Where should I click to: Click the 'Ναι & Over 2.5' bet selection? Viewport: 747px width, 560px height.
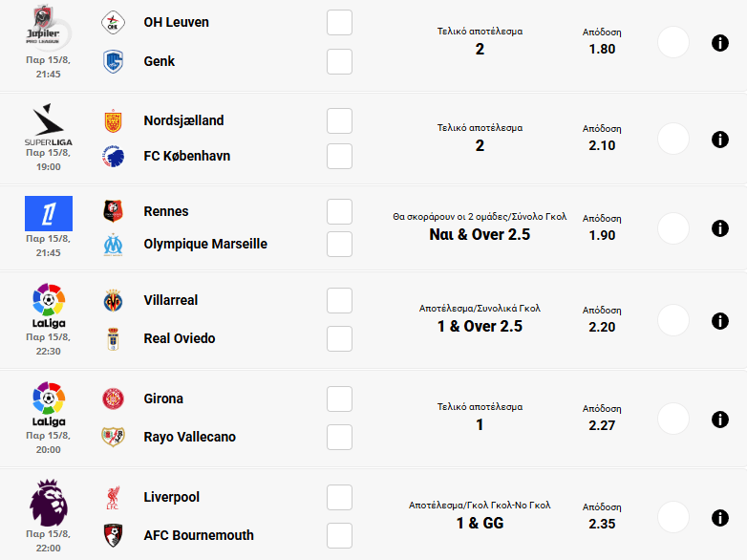(480, 235)
